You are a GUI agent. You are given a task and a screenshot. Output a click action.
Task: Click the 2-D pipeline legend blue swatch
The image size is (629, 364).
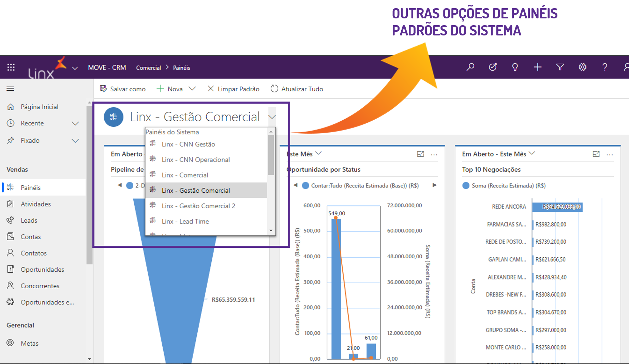130,185
